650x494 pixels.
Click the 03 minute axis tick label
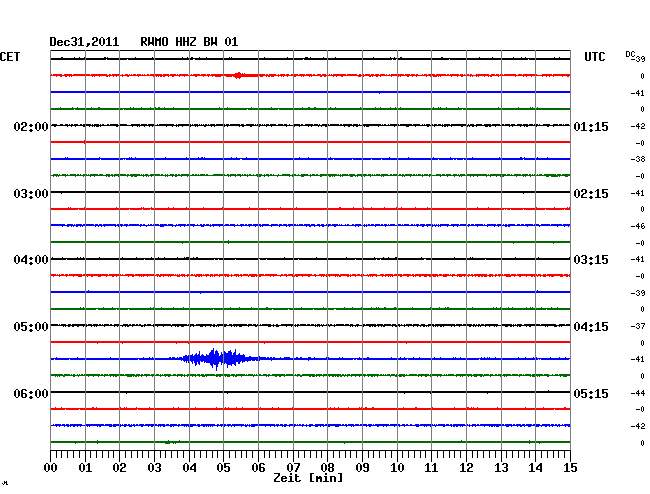154,467
